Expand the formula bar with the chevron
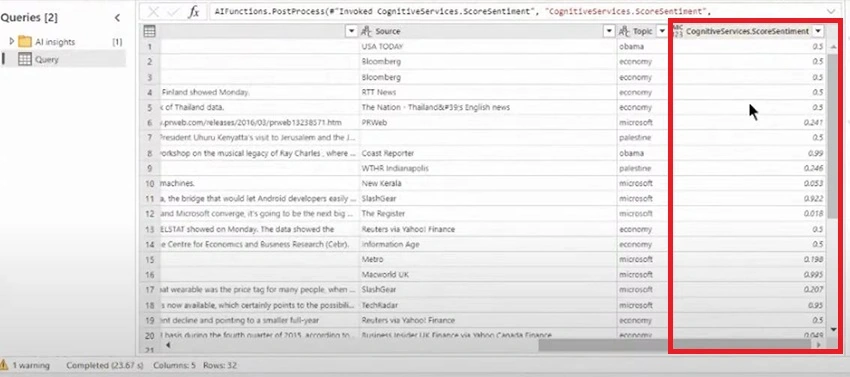This screenshot has width=850, height=377. click(x=831, y=11)
